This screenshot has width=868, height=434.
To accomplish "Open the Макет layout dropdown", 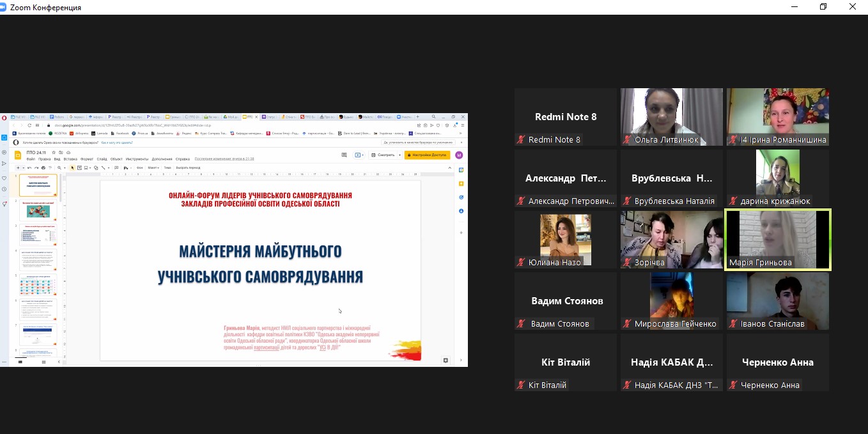I will click(153, 168).
